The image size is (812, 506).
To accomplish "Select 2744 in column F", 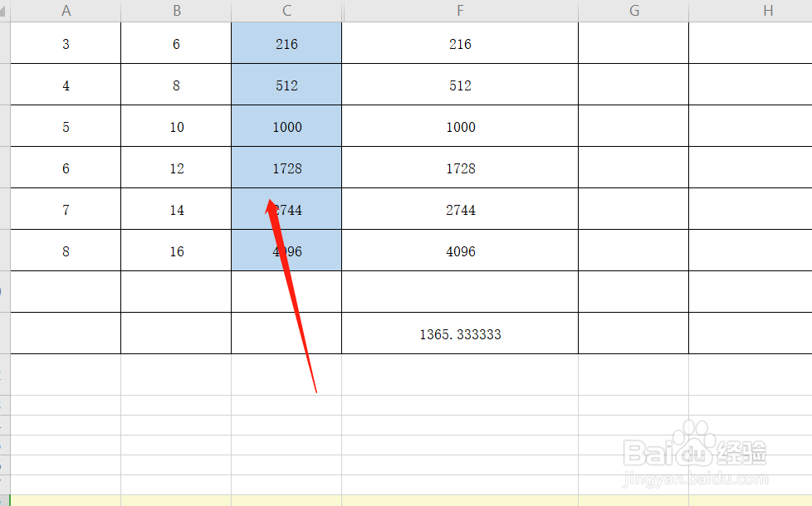I will pos(460,209).
